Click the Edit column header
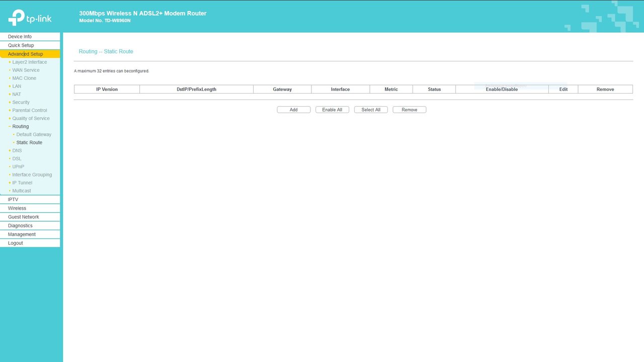The height and width of the screenshot is (362, 644). [x=563, y=89]
